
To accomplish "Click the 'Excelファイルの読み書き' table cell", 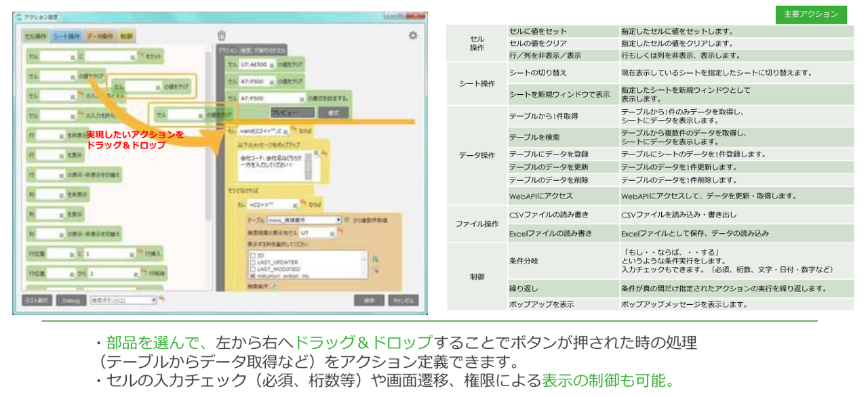I will click(564, 233).
